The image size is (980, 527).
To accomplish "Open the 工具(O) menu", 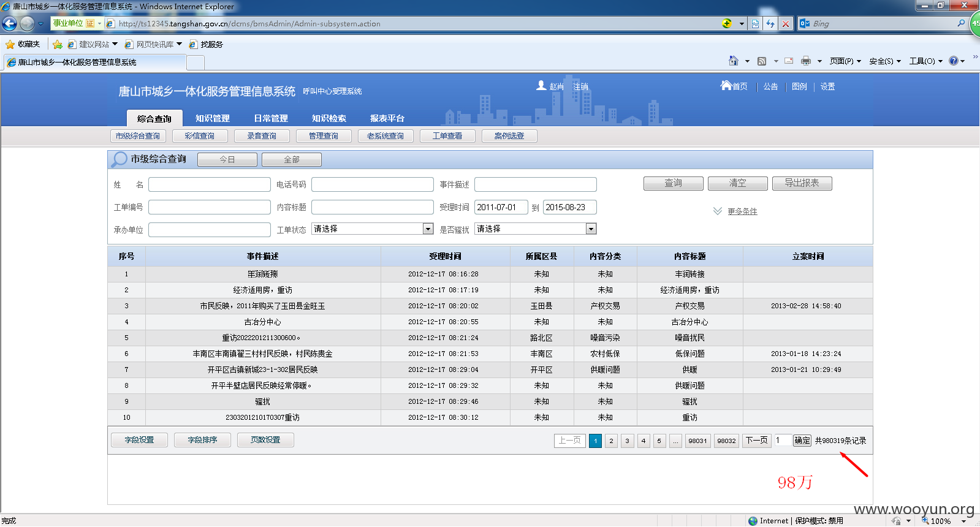I will (x=925, y=61).
